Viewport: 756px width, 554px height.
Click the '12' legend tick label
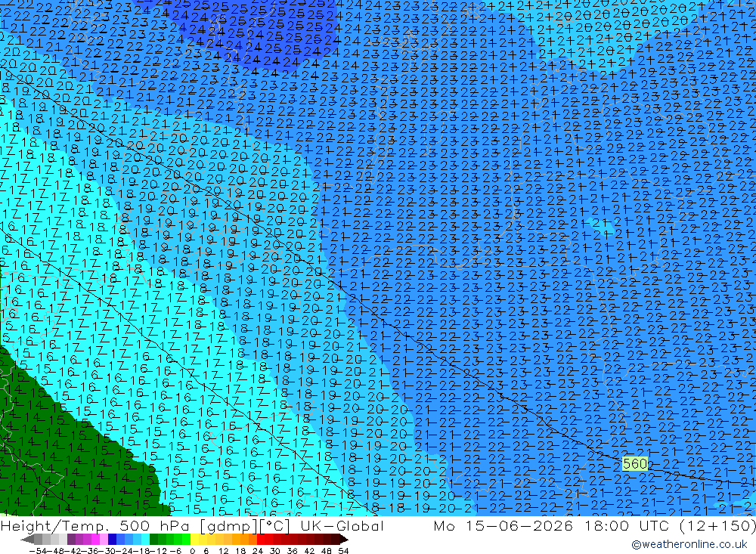tap(223, 551)
